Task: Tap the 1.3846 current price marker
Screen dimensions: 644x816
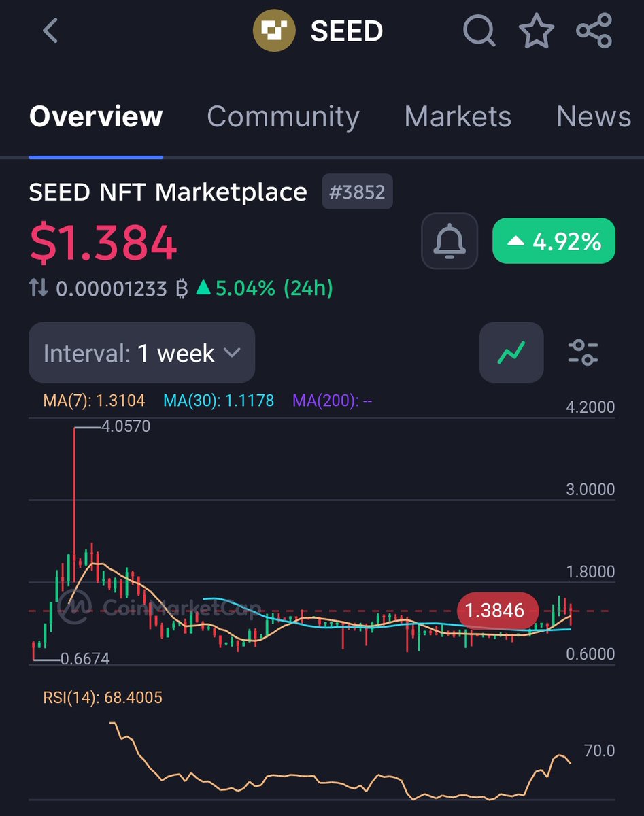Action: pyautogui.click(x=498, y=611)
